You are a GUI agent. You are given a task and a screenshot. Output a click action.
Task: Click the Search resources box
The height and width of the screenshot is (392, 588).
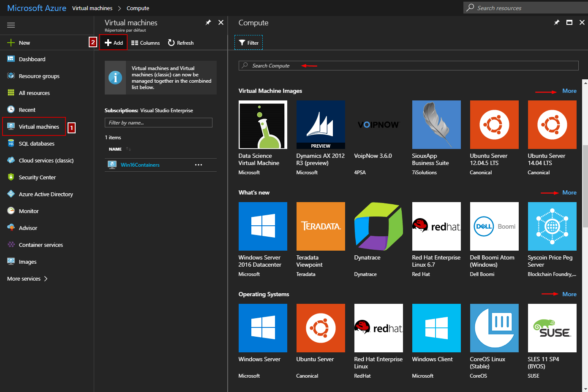tap(525, 8)
